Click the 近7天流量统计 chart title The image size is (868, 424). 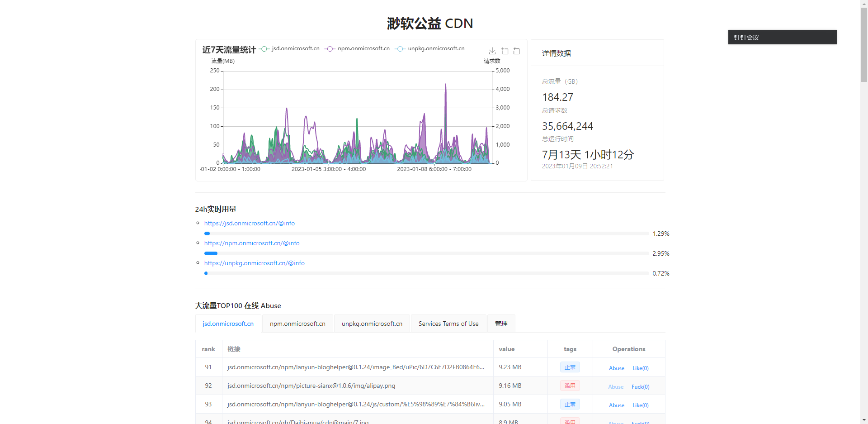coord(229,50)
